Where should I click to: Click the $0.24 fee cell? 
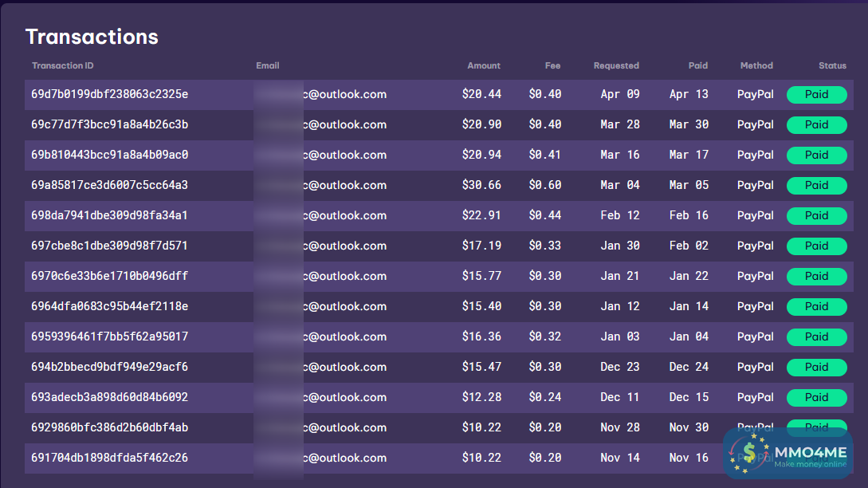544,397
